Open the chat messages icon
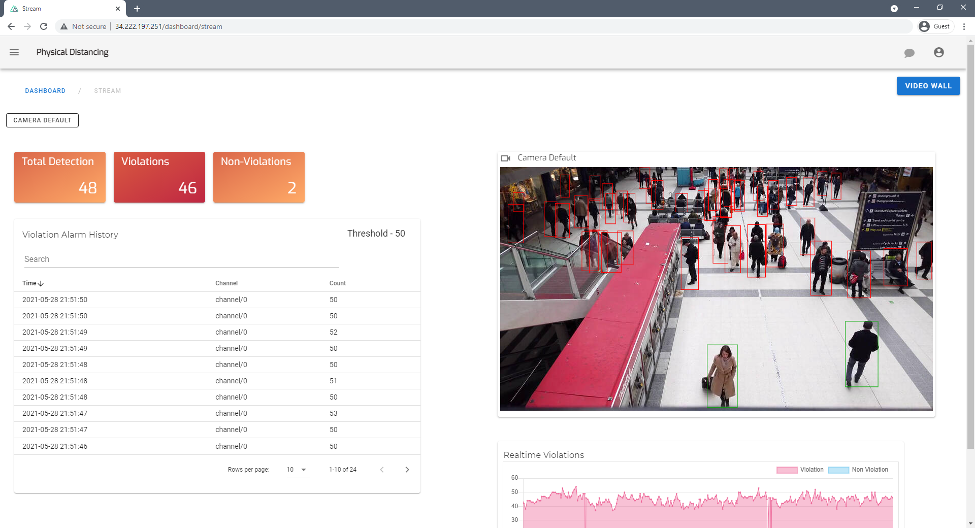977x529 pixels. (909, 53)
